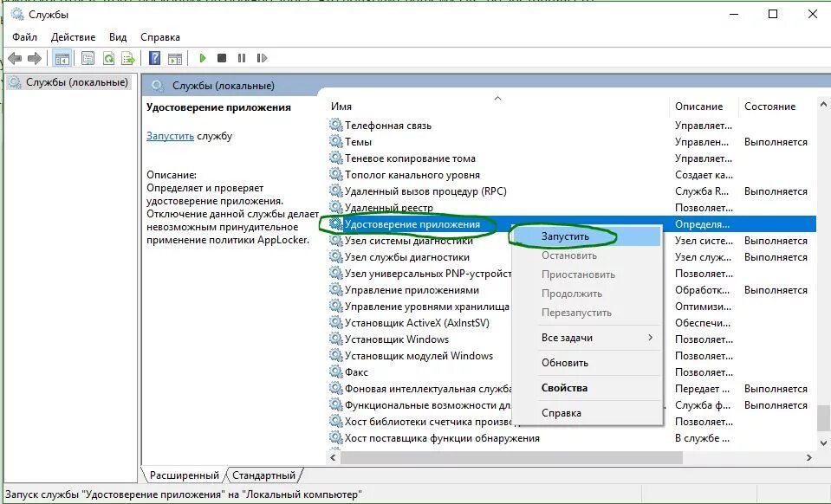Click vertical scrollbar up arrow
Viewport: 831px width, 504px height.
(823, 104)
